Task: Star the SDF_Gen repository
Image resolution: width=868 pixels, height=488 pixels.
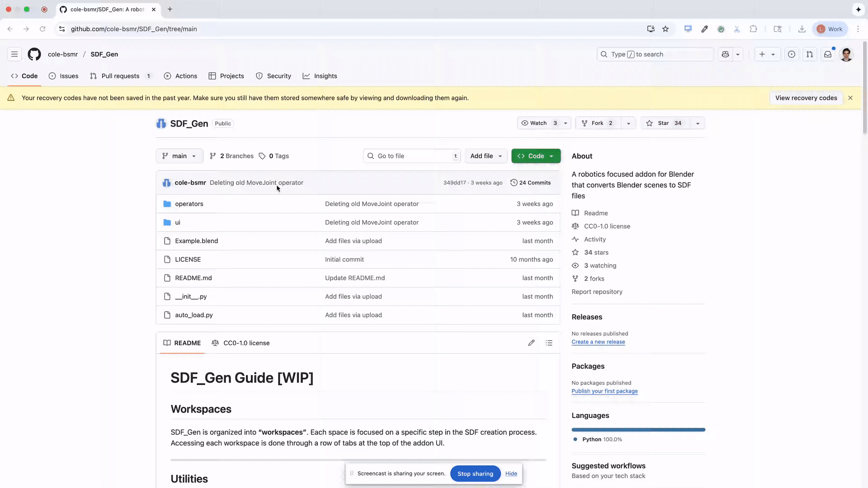Action: pyautogui.click(x=664, y=123)
